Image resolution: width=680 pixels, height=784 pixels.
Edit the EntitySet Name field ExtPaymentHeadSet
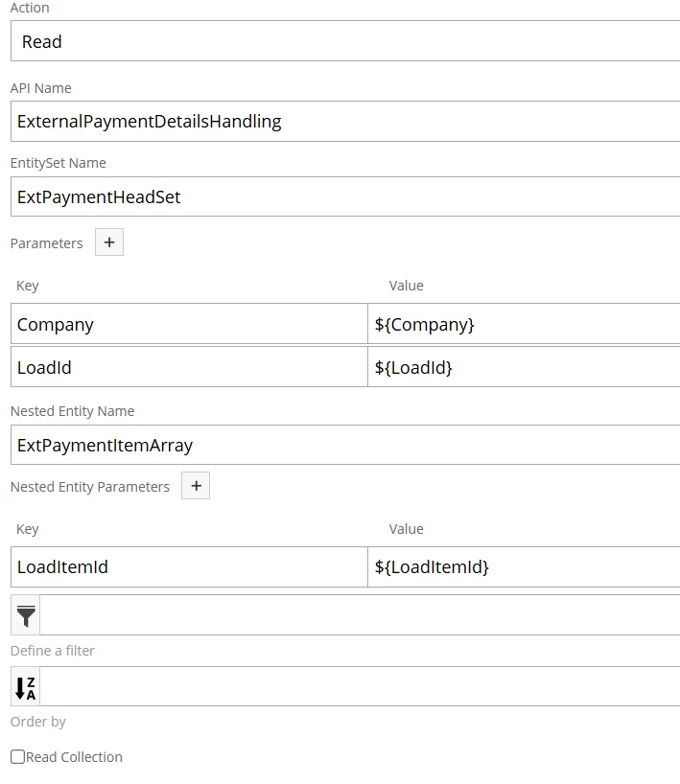[345, 196]
